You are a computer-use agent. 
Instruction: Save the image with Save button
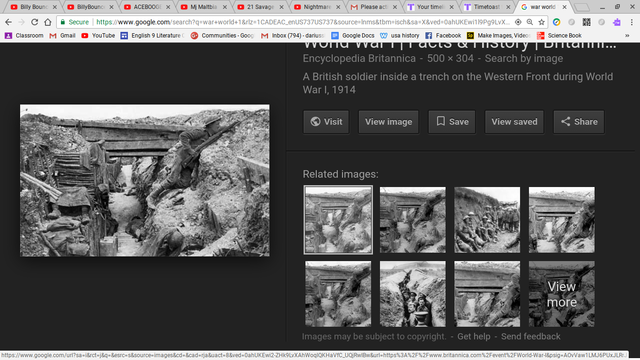pos(452,122)
